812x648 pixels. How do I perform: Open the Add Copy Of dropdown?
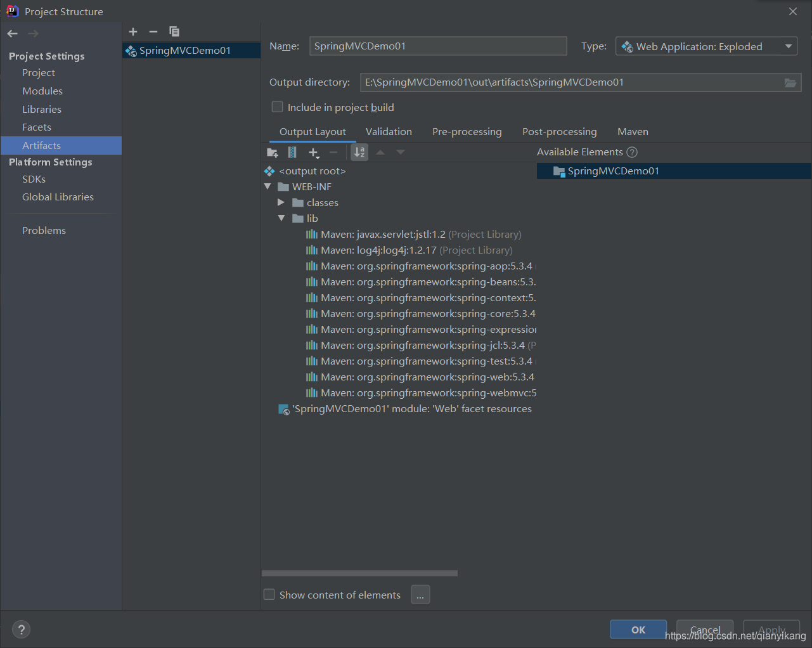click(314, 152)
